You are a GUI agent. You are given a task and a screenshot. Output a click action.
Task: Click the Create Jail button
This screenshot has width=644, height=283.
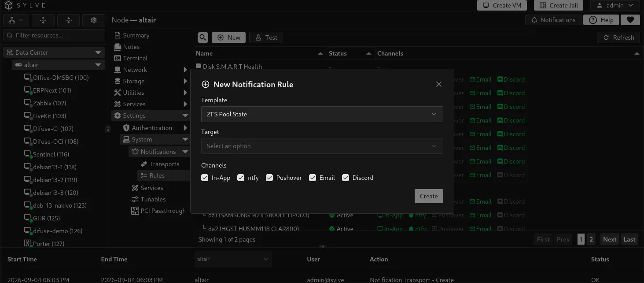coord(559,5)
